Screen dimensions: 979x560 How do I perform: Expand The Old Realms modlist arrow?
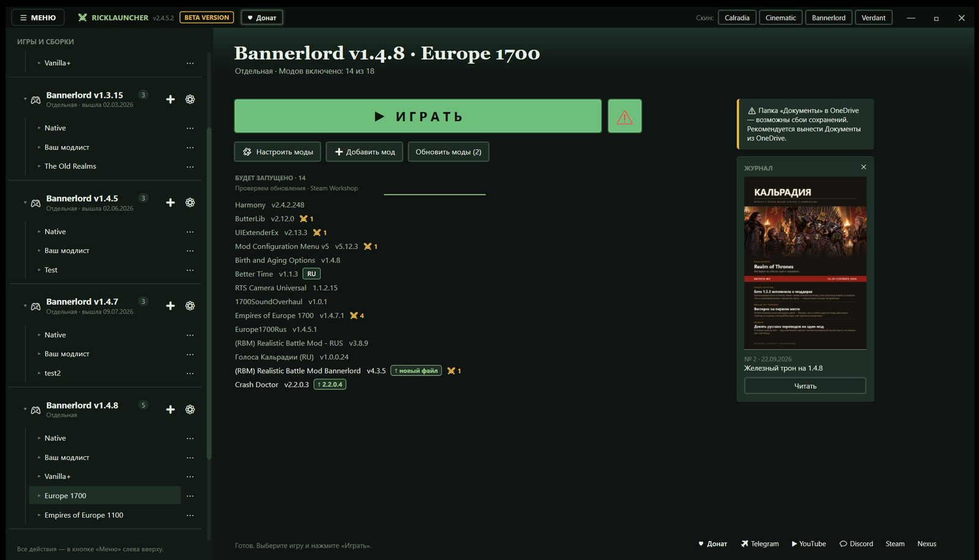point(39,166)
